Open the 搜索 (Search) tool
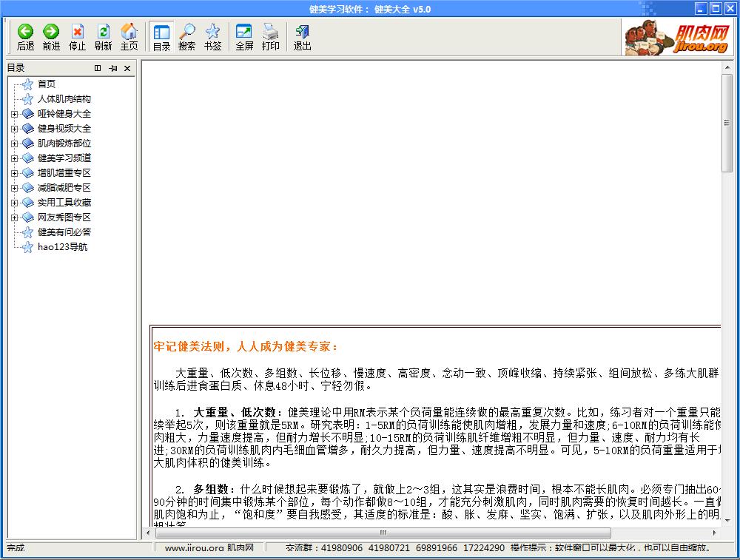The image size is (740, 560). (187, 36)
